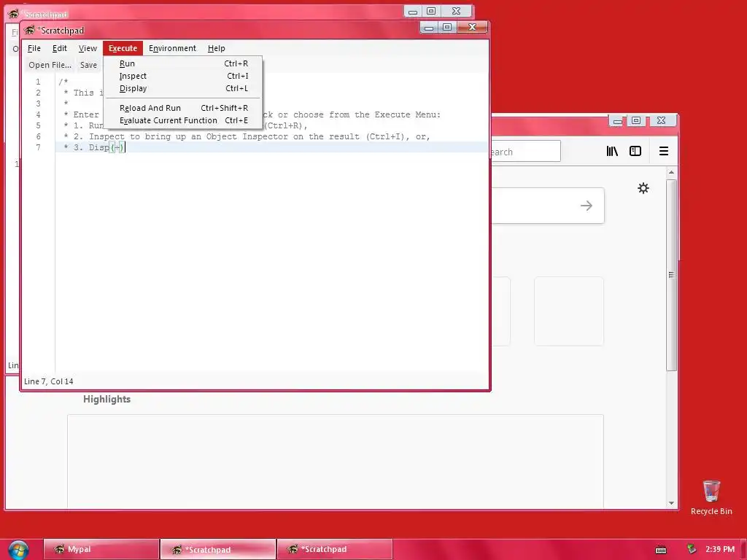This screenshot has height=560, width=747.
Task: Click the browser vertical scrollbar thumb
Action: click(671, 275)
